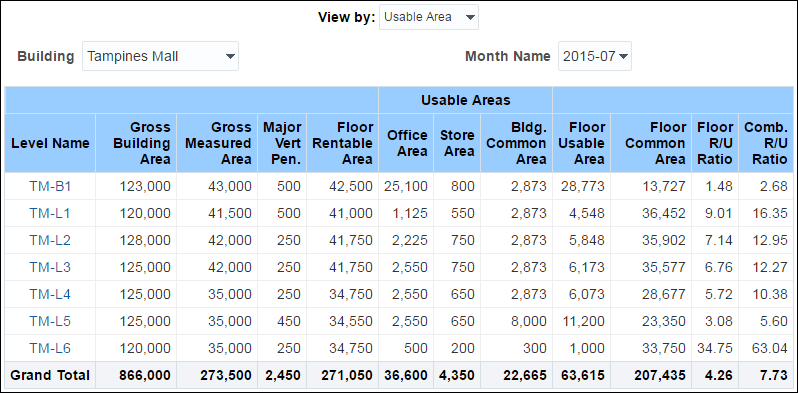Select the 63.04 combined ratio cell
This screenshot has width=798, height=393.
766,348
